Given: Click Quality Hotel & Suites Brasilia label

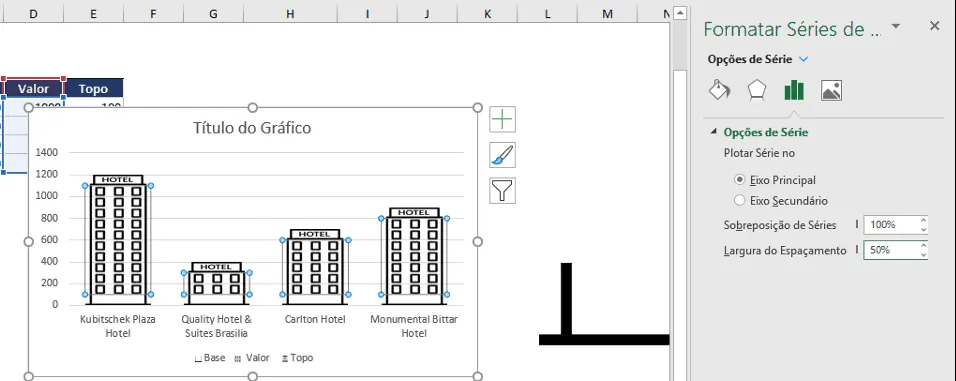Looking at the screenshot, I should pos(216,326).
